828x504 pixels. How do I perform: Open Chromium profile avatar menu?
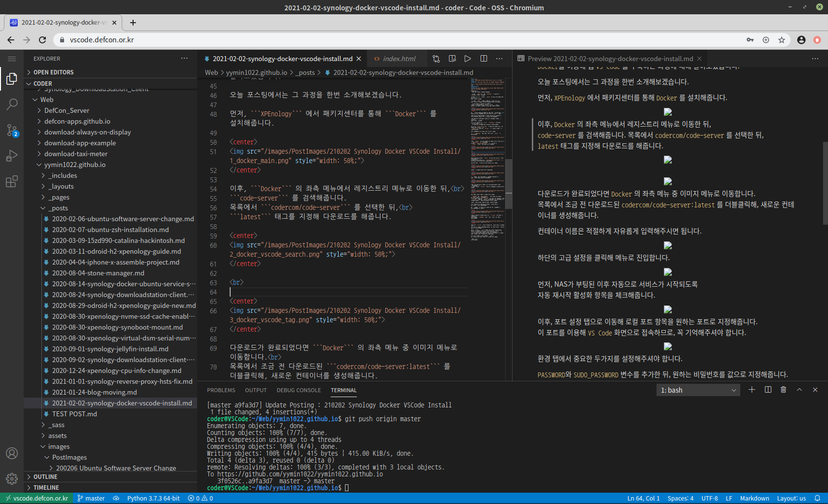801,40
